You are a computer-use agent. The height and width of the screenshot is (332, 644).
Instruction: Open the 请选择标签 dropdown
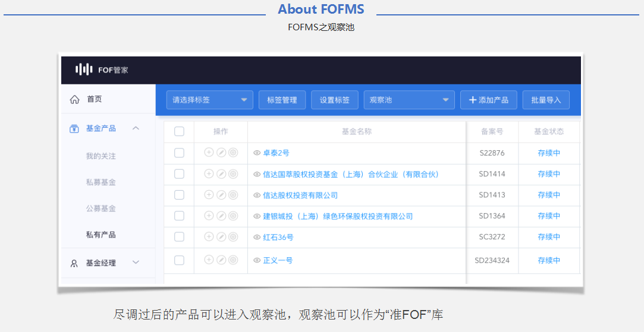209,100
